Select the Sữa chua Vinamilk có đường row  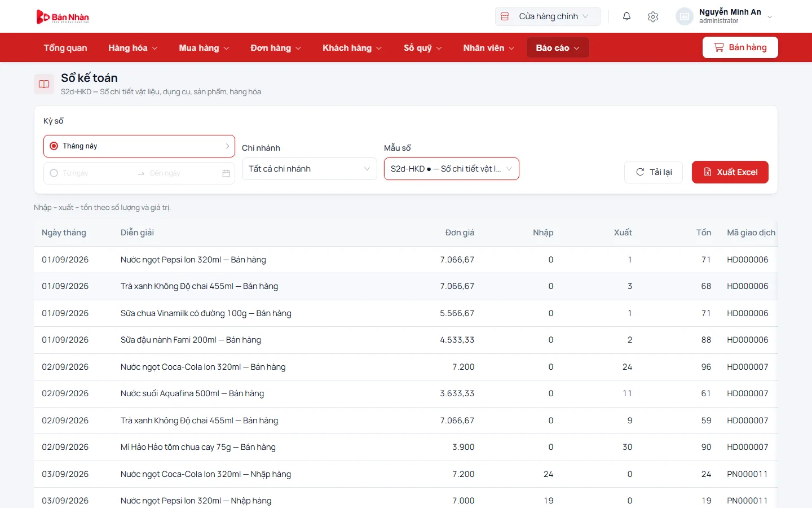405,313
